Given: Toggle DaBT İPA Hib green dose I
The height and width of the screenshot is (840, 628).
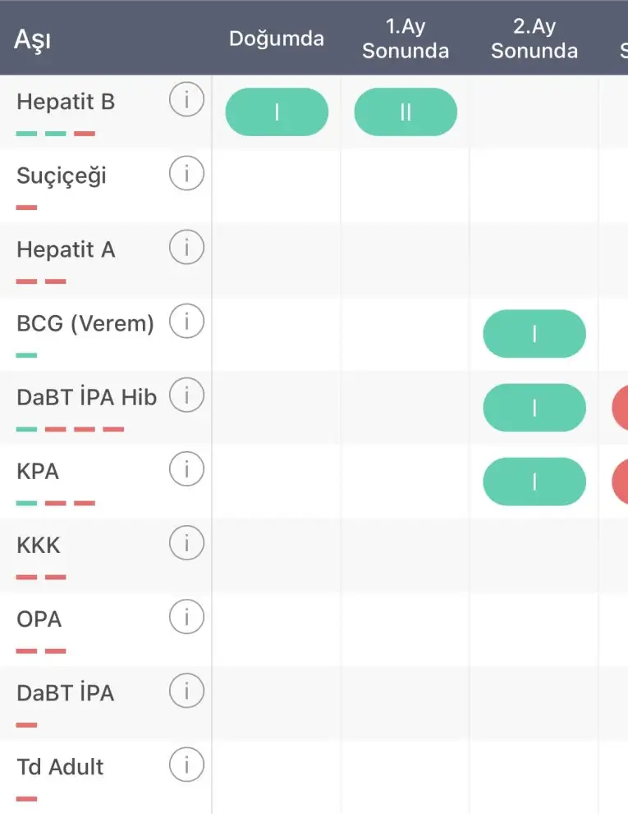Looking at the screenshot, I should coord(534,408).
